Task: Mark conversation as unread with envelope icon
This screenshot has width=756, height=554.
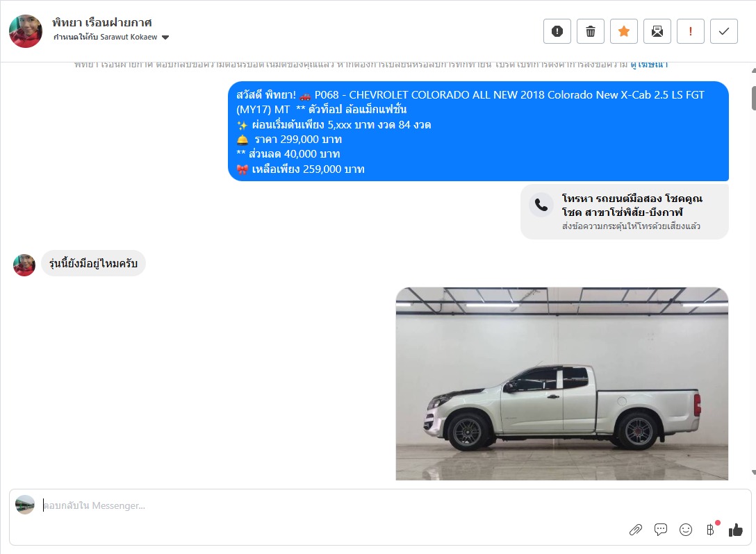Action: [x=657, y=31]
